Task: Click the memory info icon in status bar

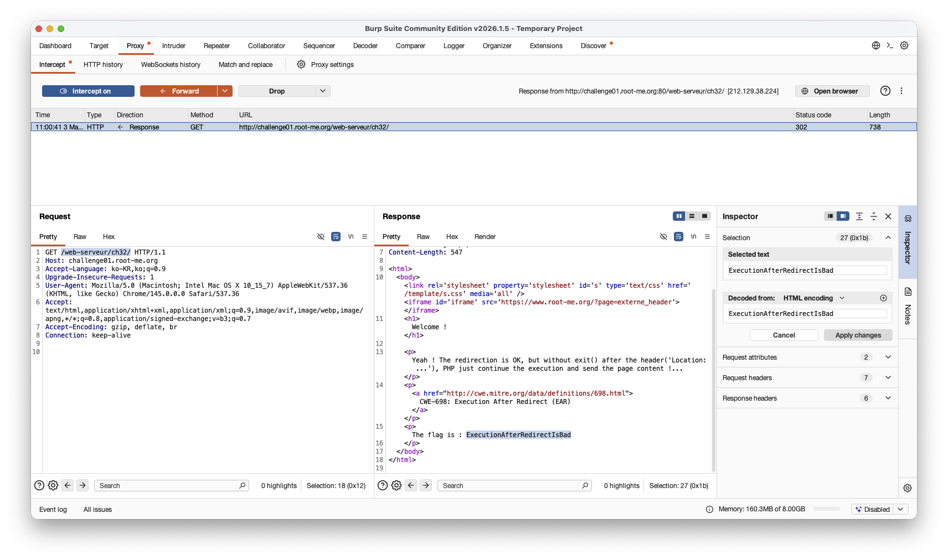Action: click(709, 509)
